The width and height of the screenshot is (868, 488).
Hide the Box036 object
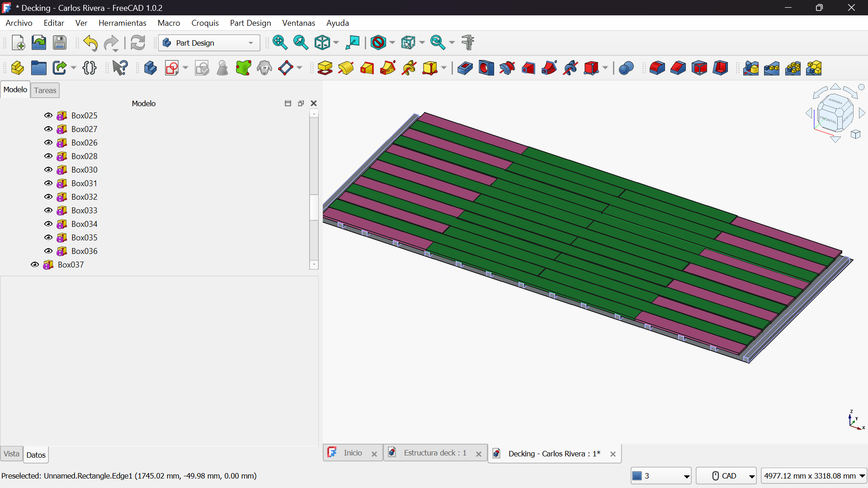click(48, 251)
